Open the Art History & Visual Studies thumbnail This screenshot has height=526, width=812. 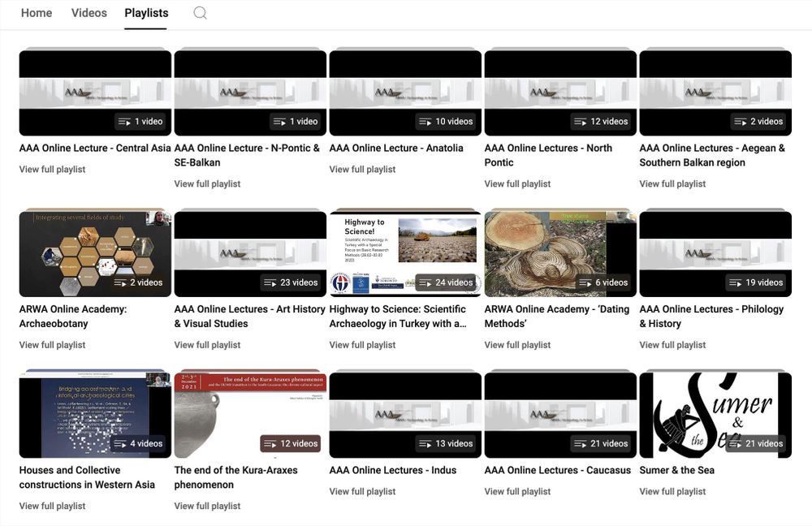(250, 254)
